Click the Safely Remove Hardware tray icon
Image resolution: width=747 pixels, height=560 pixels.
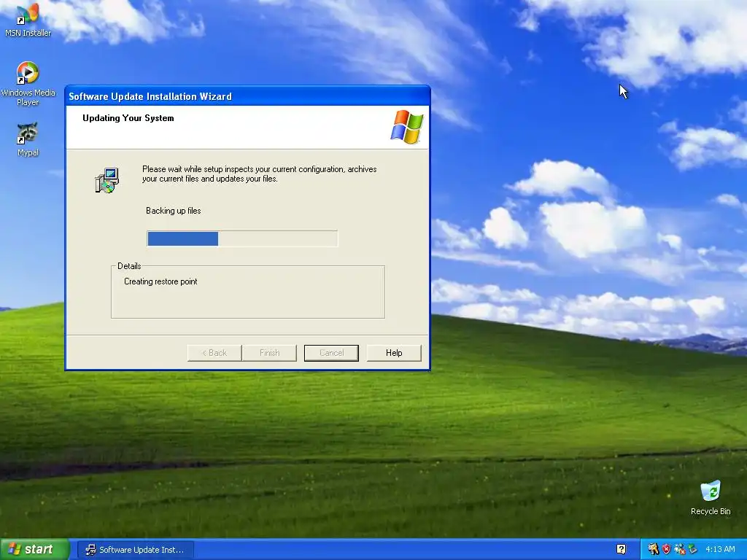692,549
